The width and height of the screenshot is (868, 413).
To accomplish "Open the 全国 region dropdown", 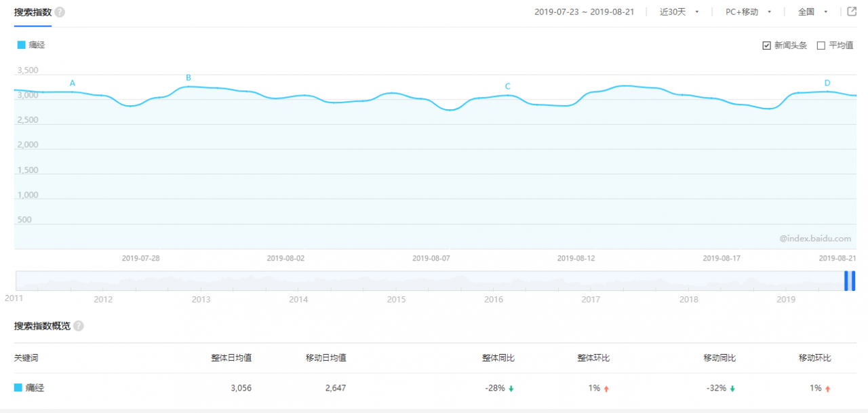I will [813, 12].
